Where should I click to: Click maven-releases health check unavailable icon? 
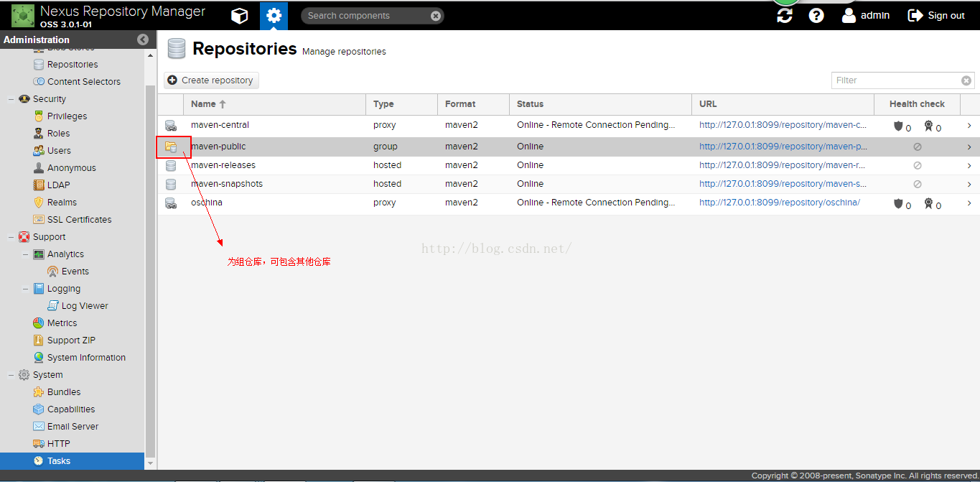(918, 165)
